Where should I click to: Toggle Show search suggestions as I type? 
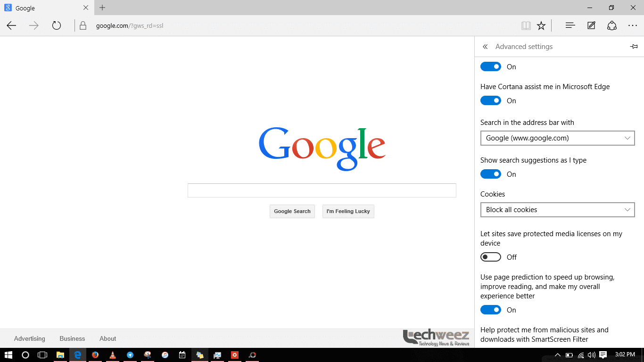coord(491,174)
